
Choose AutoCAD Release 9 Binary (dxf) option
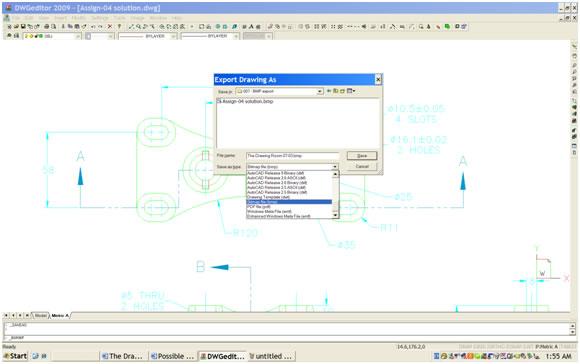point(276,173)
